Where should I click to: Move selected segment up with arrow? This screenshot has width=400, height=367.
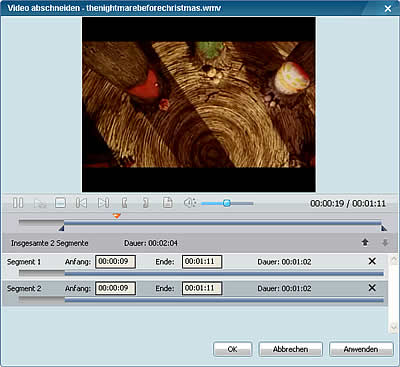[365, 243]
